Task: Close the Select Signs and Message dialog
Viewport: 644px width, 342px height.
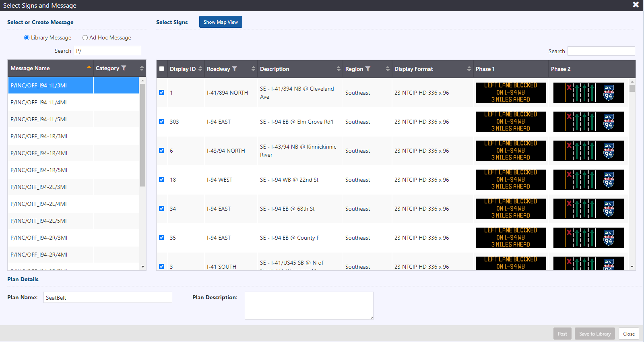Action: pos(636,5)
